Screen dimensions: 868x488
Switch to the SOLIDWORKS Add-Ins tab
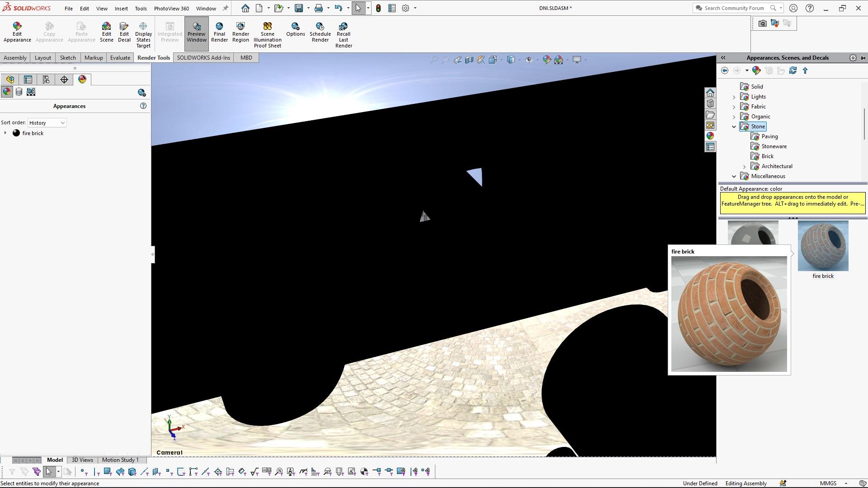[x=203, y=58]
